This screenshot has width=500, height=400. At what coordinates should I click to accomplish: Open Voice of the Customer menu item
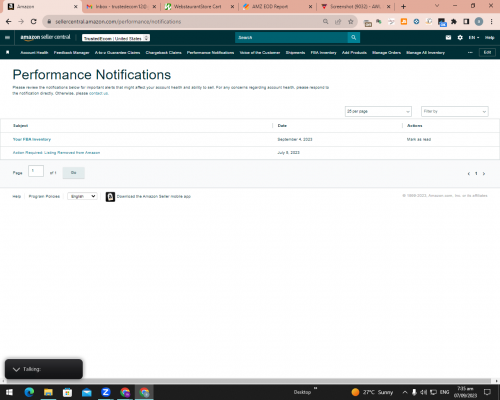click(x=260, y=53)
